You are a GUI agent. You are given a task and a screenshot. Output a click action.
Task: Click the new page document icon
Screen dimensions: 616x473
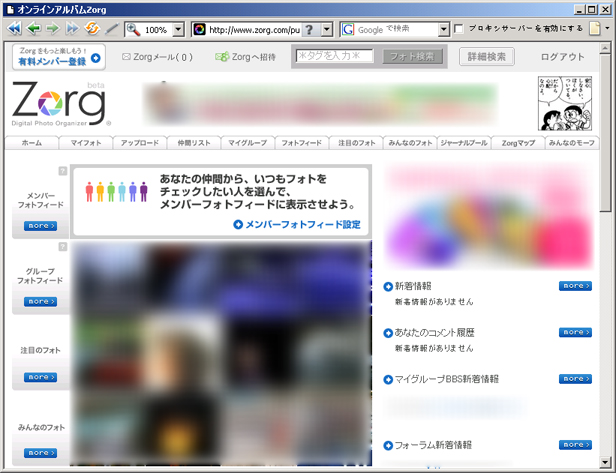(595, 29)
